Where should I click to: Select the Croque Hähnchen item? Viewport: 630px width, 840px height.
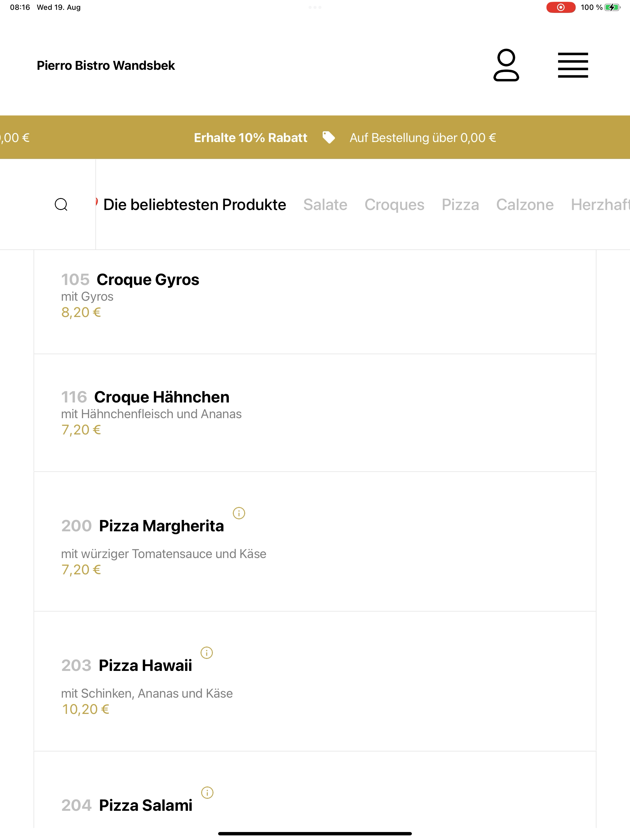[315, 413]
